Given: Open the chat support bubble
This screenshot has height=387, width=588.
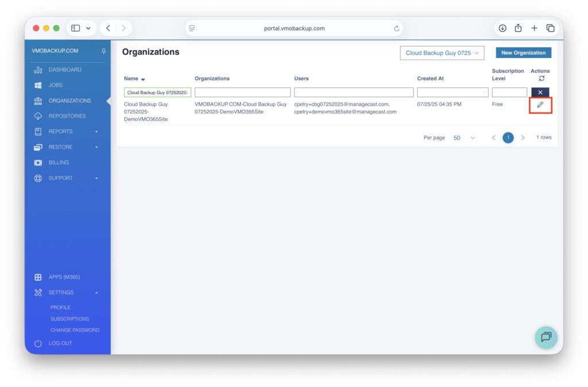Looking at the screenshot, I should point(546,337).
